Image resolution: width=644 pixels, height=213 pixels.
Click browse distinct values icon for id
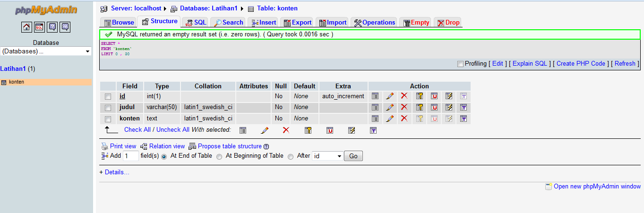[375, 96]
